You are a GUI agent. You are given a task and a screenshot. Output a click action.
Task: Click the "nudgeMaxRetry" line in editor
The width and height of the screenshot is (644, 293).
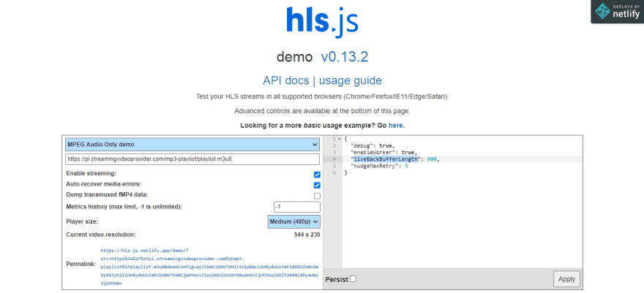pyautogui.click(x=379, y=166)
